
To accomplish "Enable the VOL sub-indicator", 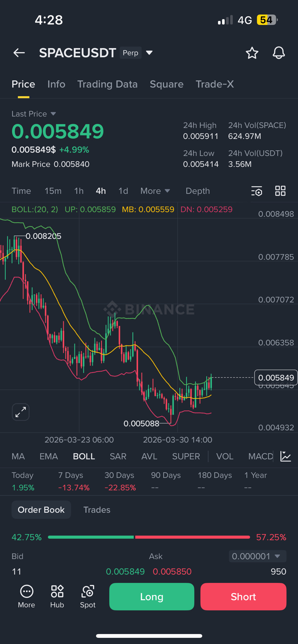I will (x=225, y=456).
